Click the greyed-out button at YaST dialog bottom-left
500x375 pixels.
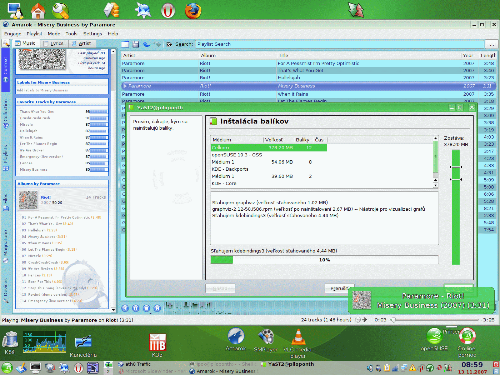click(220, 288)
